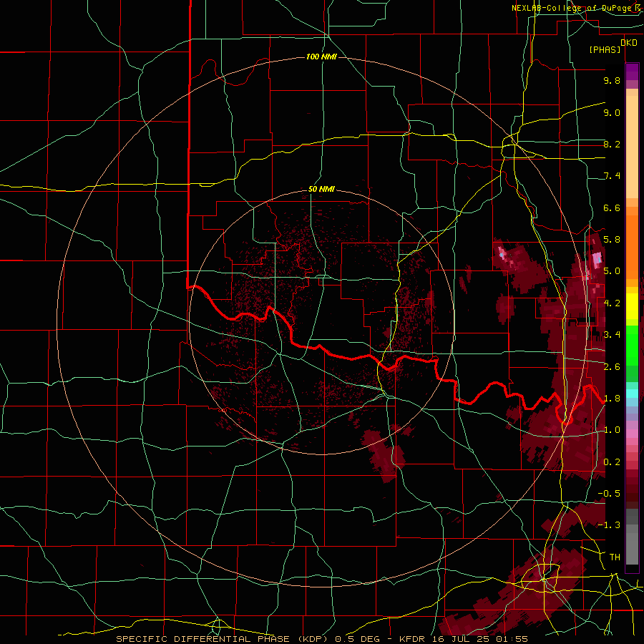Select the -0.5 legend value

(x=609, y=494)
